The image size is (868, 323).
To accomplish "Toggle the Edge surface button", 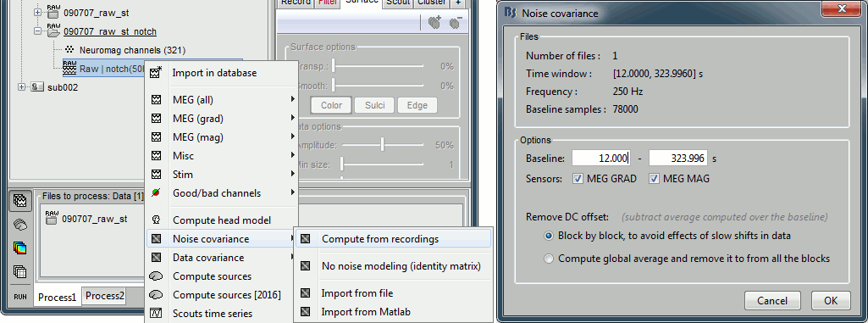I will [417, 105].
